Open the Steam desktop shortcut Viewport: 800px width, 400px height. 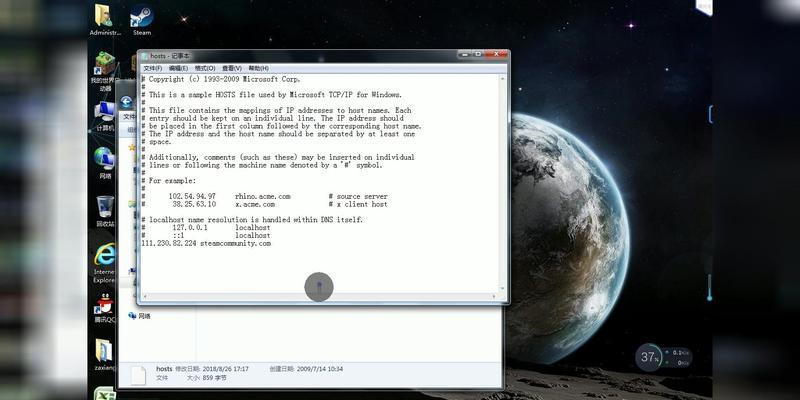click(142, 19)
